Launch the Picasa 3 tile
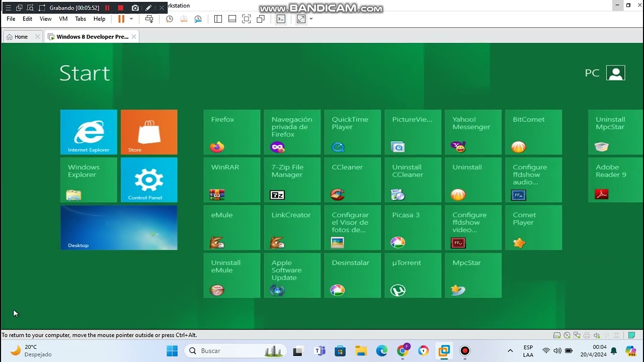The image size is (644, 362). point(413,227)
